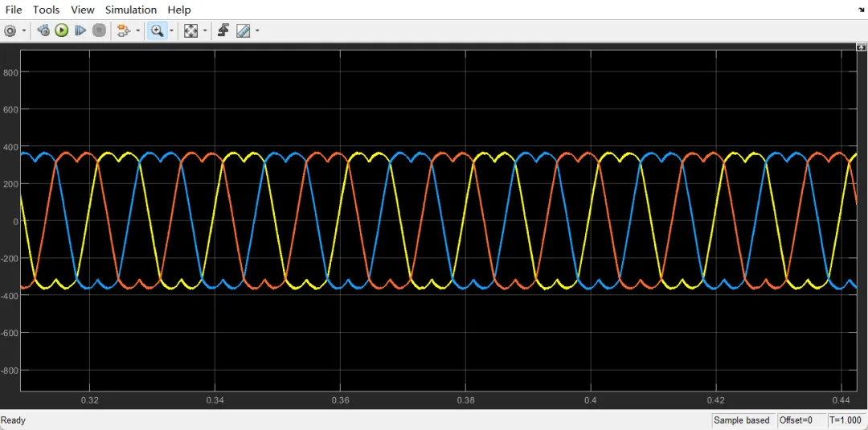The width and height of the screenshot is (868, 430).
Task: Expand the configuration gear dropdown arrow
Action: 24,31
